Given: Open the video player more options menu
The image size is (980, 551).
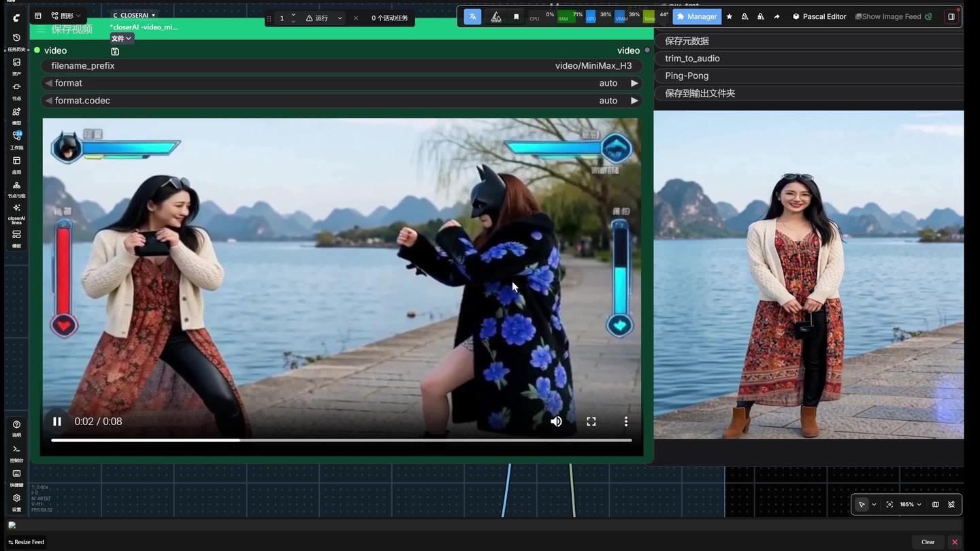Looking at the screenshot, I should click(625, 422).
